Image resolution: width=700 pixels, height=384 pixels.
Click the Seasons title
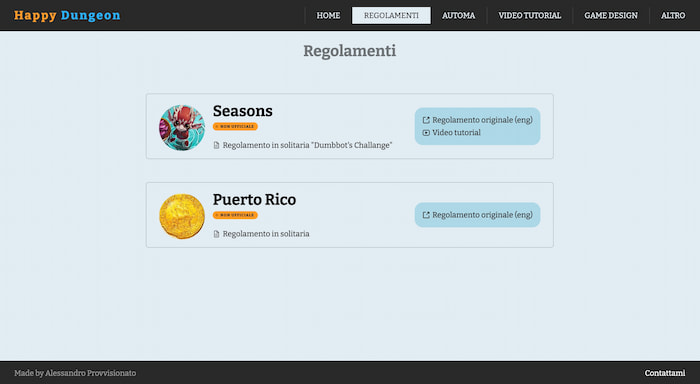[242, 111]
